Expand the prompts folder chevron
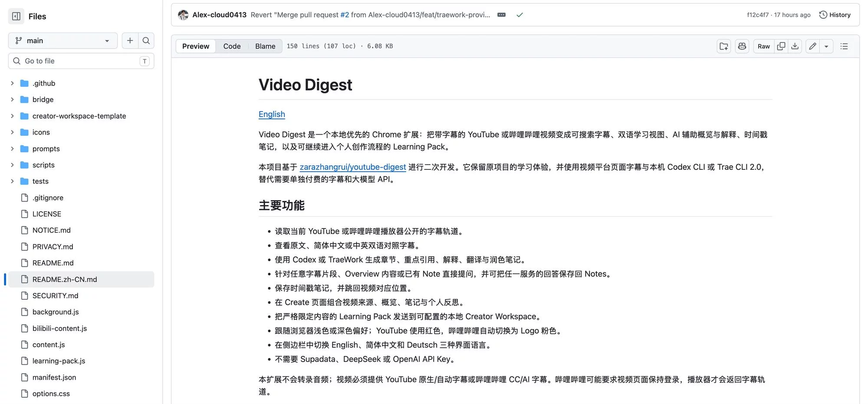Viewport: 868px width, 404px height. pos(12,149)
